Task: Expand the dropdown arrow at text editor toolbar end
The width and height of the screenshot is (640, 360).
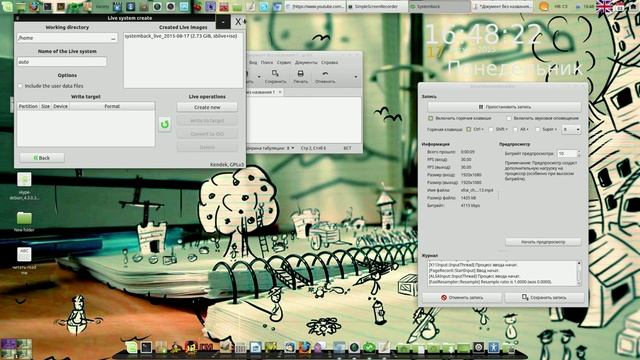Action: [356, 77]
